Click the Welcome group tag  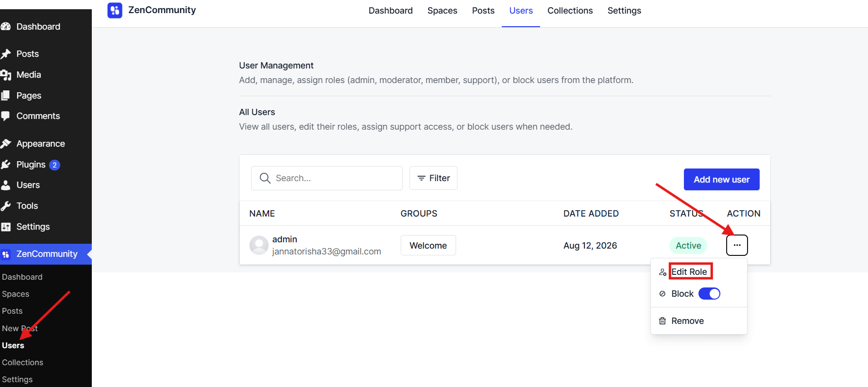[428, 245]
